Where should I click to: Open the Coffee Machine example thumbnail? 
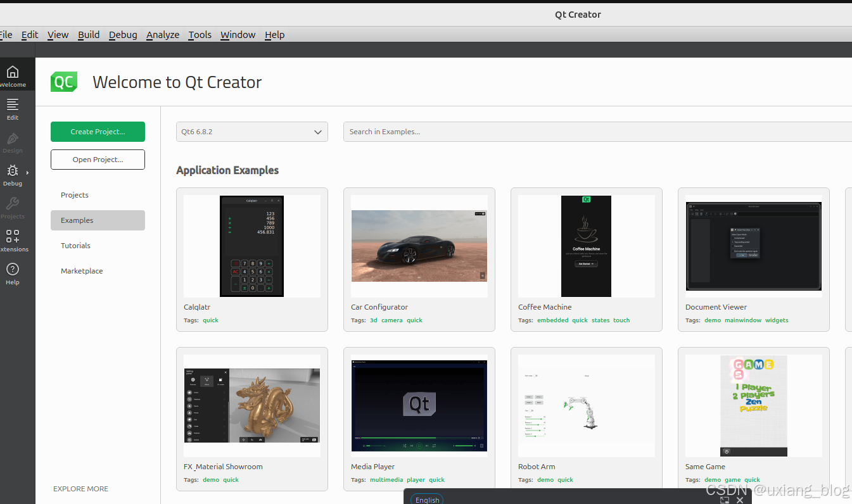pos(587,246)
